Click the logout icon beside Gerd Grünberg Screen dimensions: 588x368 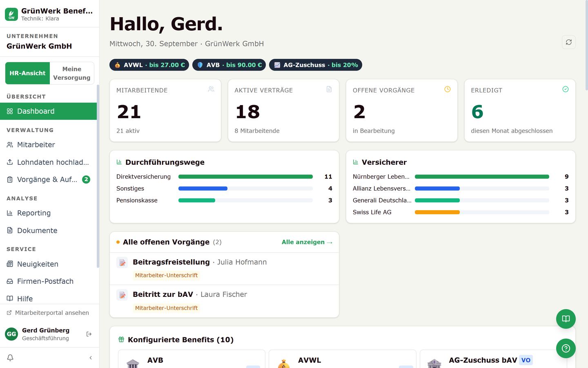point(89,334)
